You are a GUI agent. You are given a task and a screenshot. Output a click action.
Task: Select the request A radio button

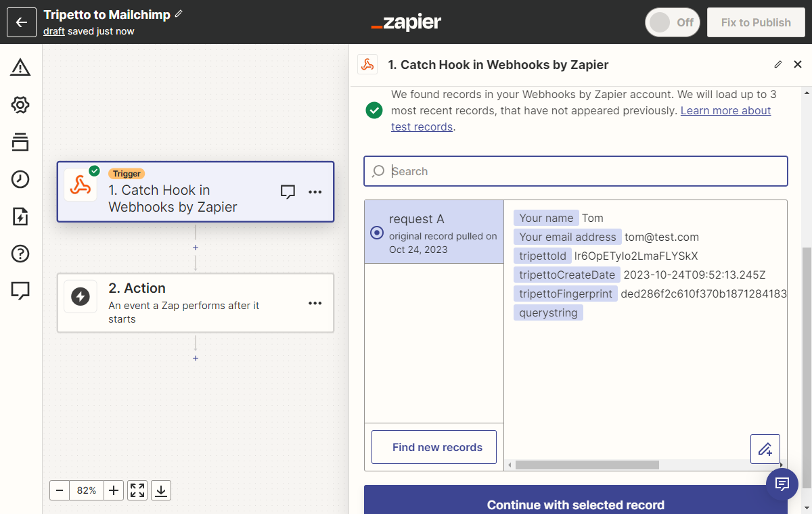point(377,233)
